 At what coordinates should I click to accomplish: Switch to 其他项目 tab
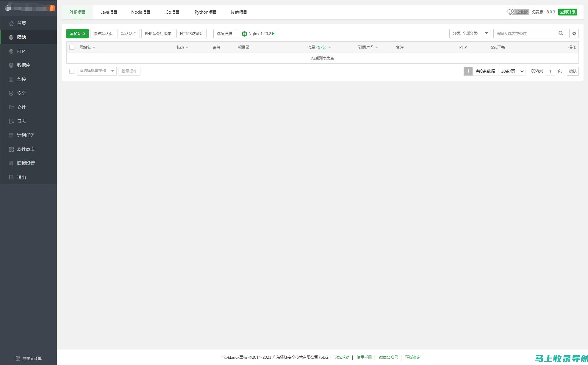(239, 12)
